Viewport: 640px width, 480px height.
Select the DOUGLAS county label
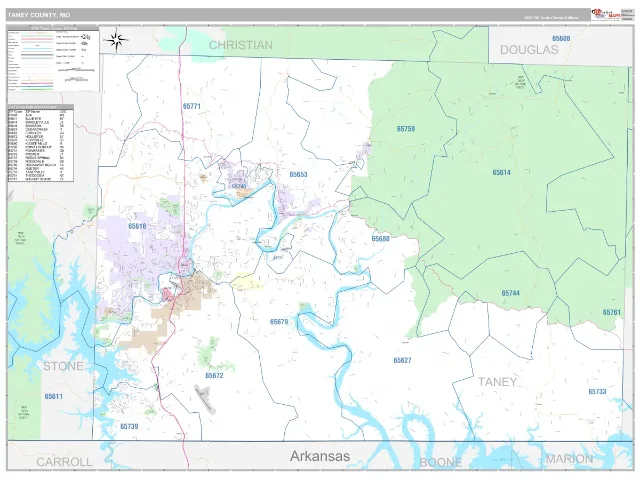pos(529,50)
